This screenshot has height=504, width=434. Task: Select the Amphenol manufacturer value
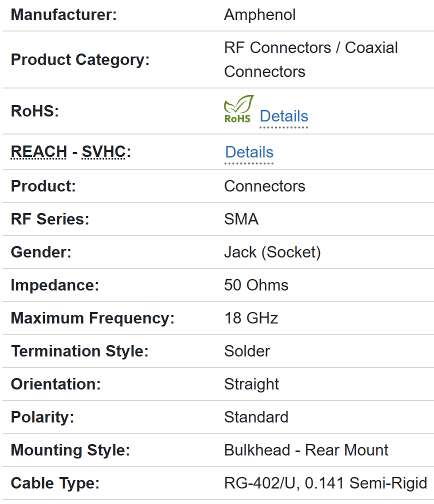point(259,14)
